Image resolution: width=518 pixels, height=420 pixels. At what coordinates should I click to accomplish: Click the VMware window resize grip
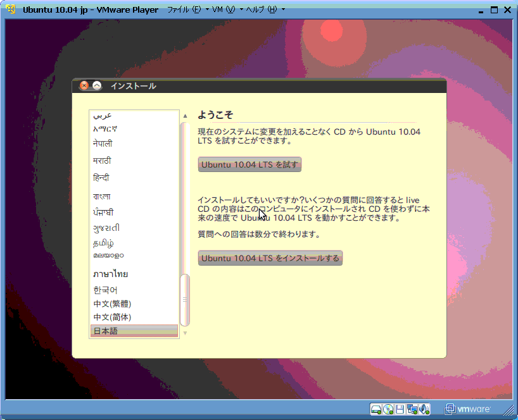coord(508,410)
